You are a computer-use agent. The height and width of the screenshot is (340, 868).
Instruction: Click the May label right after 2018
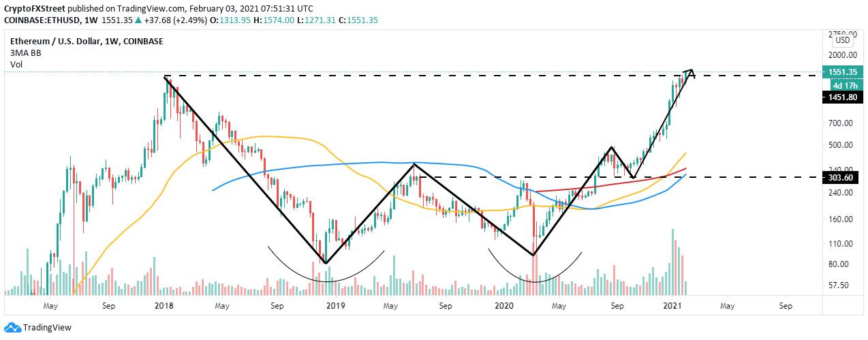click(222, 307)
